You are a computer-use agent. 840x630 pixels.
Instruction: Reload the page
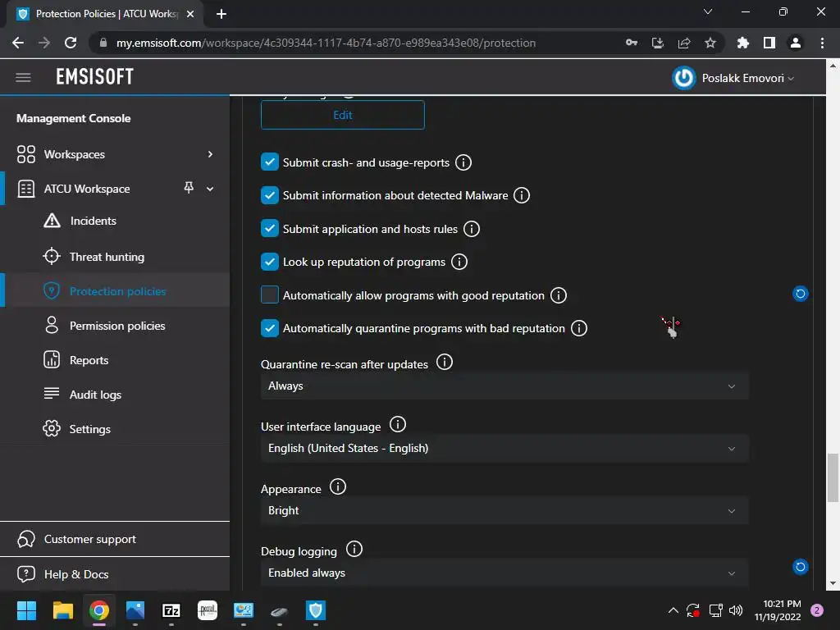click(x=71, y=43)
